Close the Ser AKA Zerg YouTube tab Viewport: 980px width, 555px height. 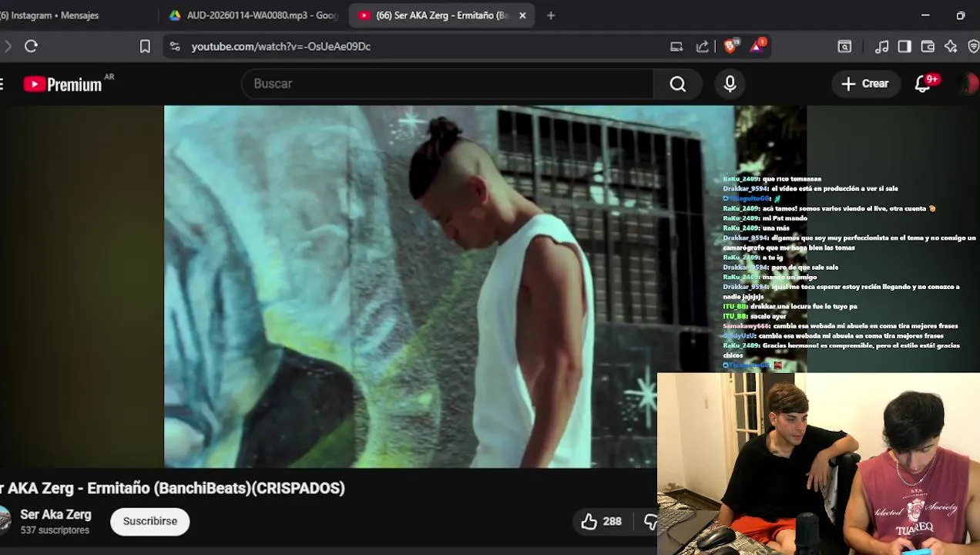pos(522,15)
